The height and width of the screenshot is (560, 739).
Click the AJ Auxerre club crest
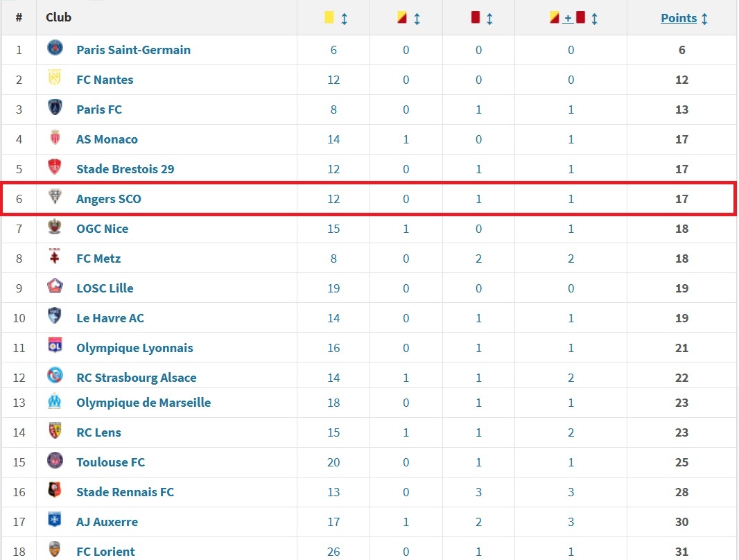pyautogui.click(x=55, y=520)
